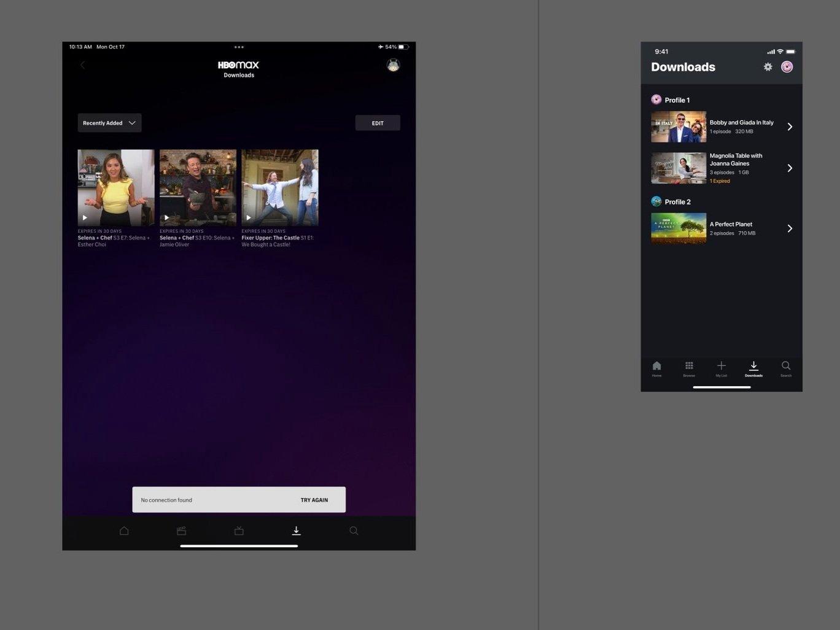Select the My List plus icon
Image resolution: width=840 pixels, height=630 pixels.
(x=721, y=367)
